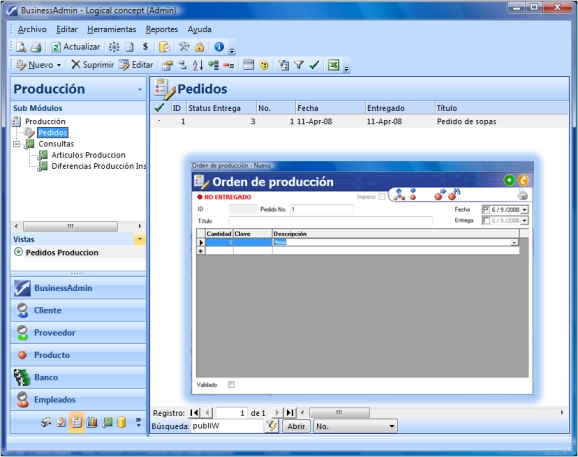This screenshot has width=578, height=457.
Task: Open the Ayuda menu
Action: click(x=199, y=29)
